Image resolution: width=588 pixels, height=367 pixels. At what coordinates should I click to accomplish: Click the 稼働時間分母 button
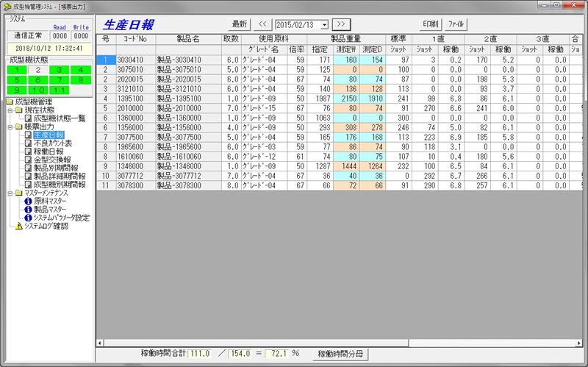[x=339, y=354]
